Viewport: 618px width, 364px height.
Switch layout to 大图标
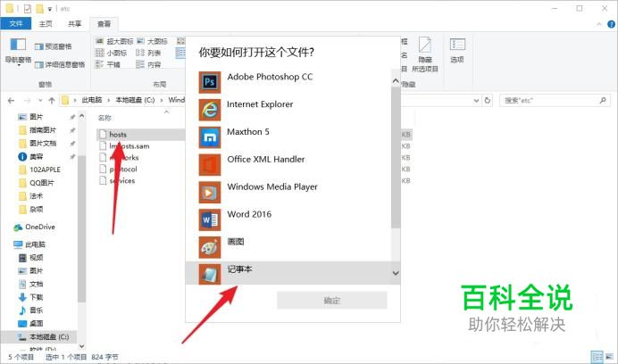tap(153, 41)
